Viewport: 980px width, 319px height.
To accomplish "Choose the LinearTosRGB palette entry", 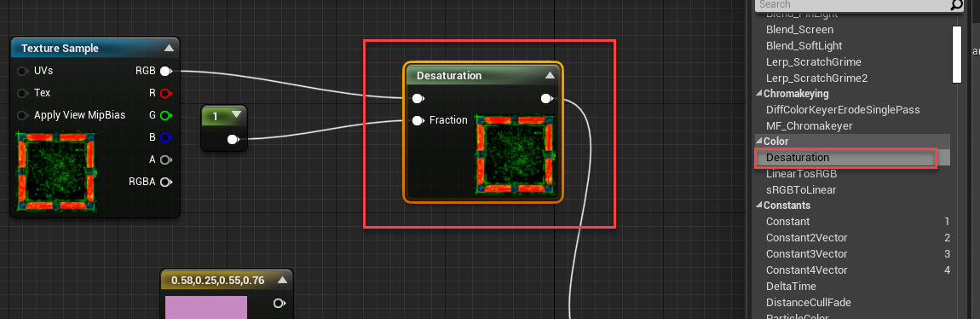I will pos(801,174).
